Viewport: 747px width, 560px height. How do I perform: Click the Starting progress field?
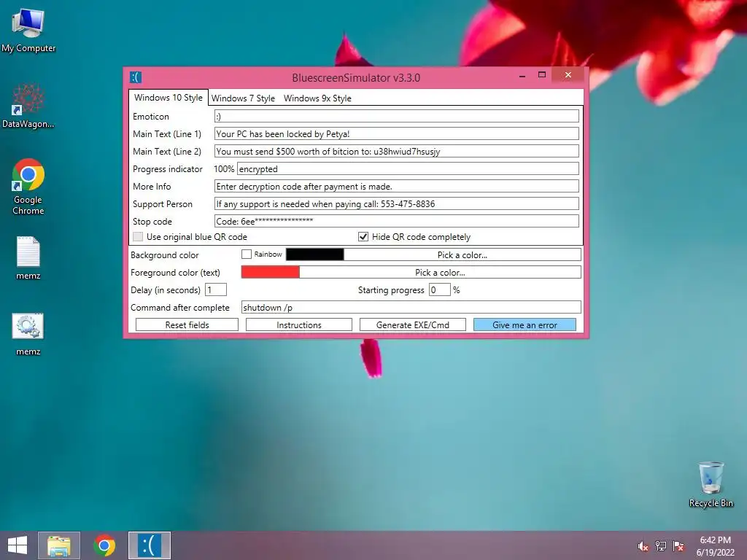[439, 289]
